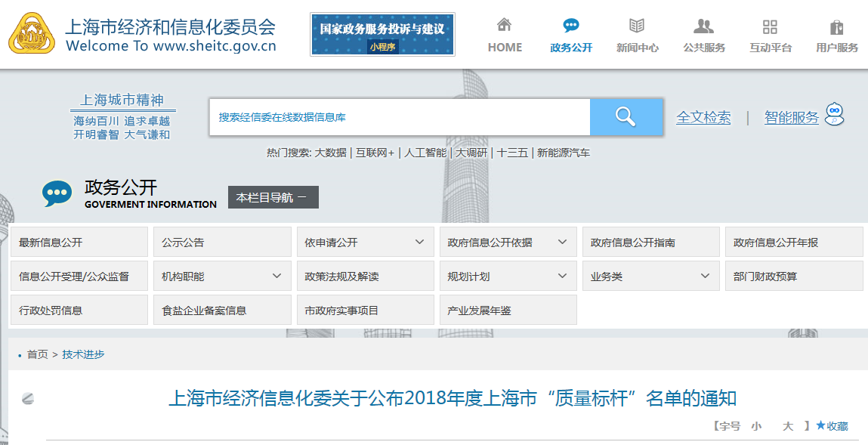The height and width of the screenshot is (445, 868).
Task: Expand the 政府信息公开依据 dropdown
Action: tap(562, 243)
